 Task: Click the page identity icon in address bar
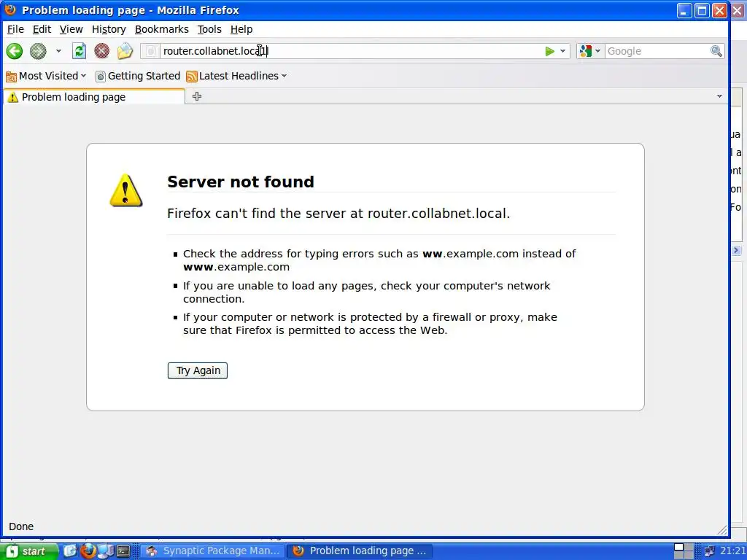pyautogui.click(x=150, y=51)
